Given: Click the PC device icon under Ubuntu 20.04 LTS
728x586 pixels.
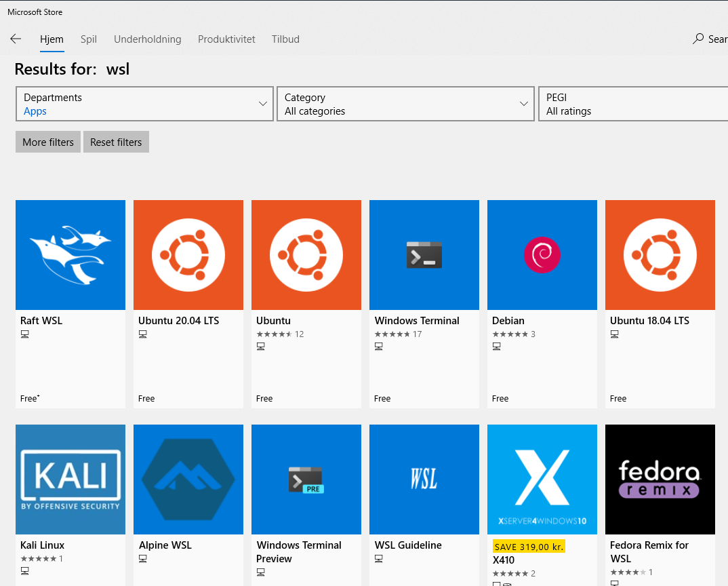Looking at the screenshot, I should pos(143,334).
